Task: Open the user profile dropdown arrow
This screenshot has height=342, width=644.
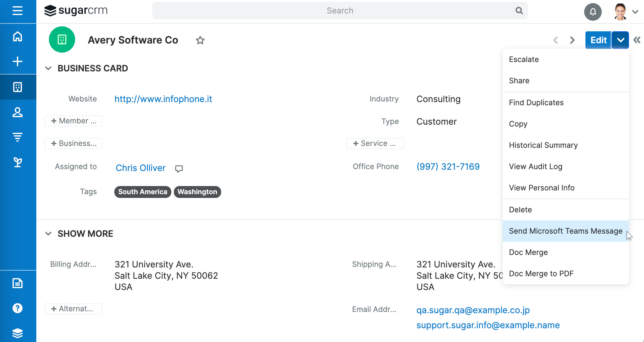Action: pyautogui.click(x=636, y=12)
